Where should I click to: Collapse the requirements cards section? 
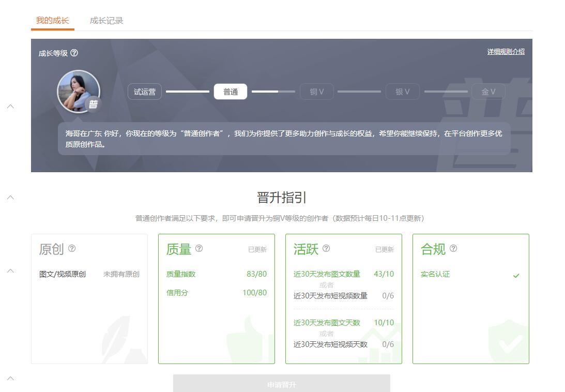tap(10, 269)
